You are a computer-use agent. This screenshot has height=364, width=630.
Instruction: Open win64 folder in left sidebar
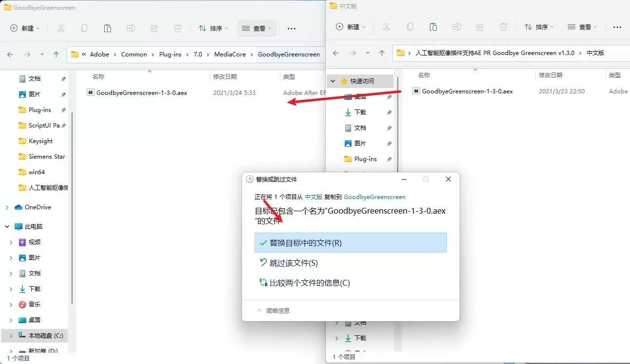tap(37, 172)
